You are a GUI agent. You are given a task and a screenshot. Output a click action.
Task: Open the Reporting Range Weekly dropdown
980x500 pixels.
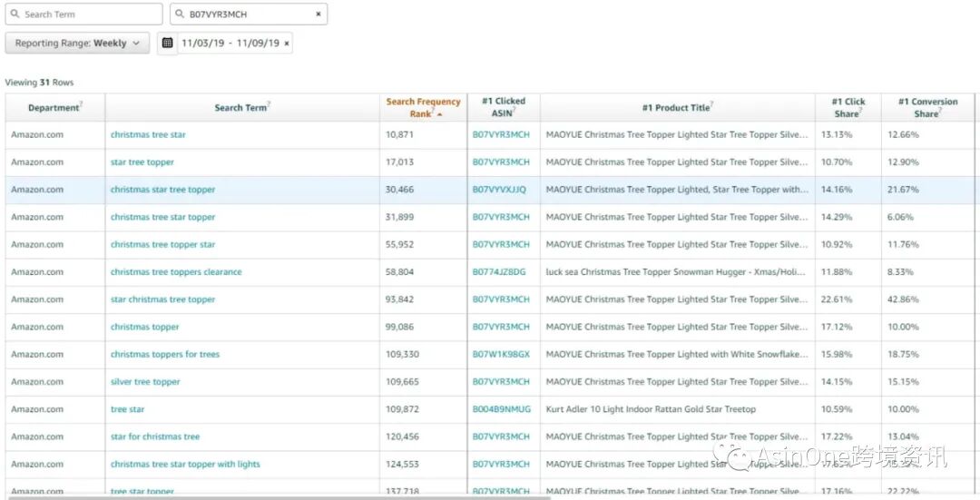point(77,44)
